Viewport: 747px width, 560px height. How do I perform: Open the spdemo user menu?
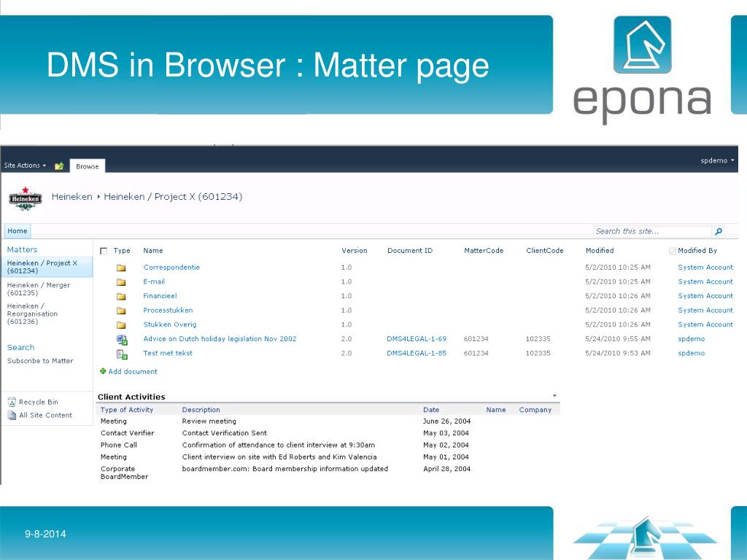pyautogui.click(x=717, y=160)
